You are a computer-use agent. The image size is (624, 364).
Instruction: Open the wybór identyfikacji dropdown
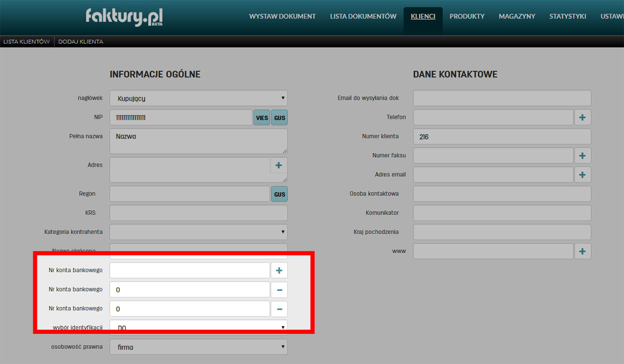(x=198, y=327)
